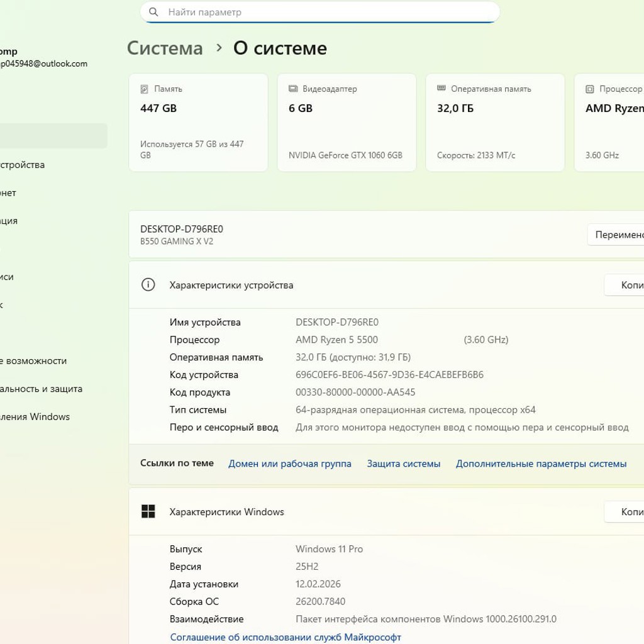The image size is (644, 644).
Task: Open the Видеоадаптер 6 GB card
Action: coord(347,123)
